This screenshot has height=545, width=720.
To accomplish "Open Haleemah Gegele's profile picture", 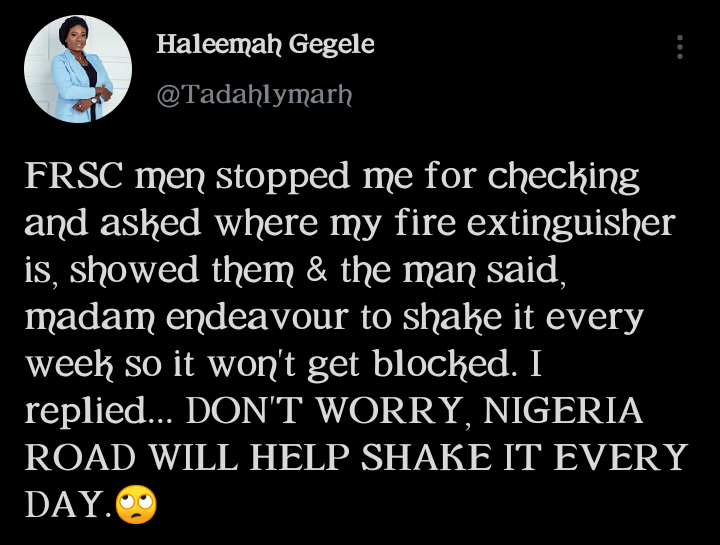I will [78, 69].
